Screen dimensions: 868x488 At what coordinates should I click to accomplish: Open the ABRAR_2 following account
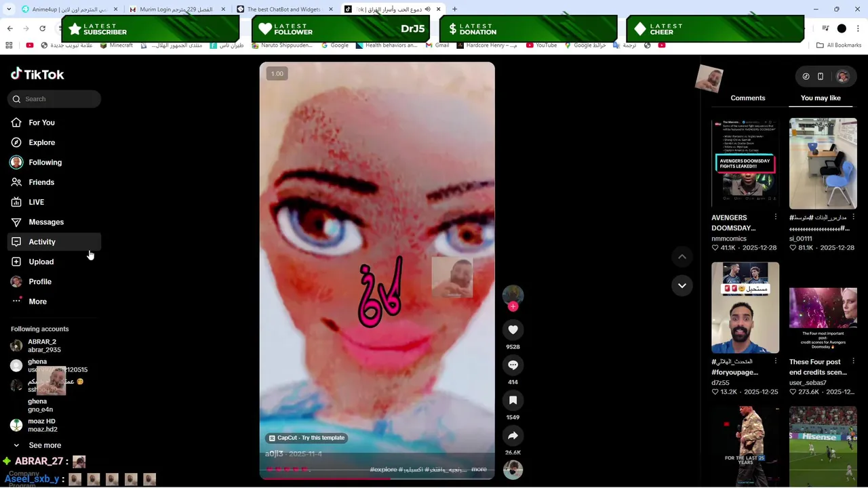(x=54, y=346)
